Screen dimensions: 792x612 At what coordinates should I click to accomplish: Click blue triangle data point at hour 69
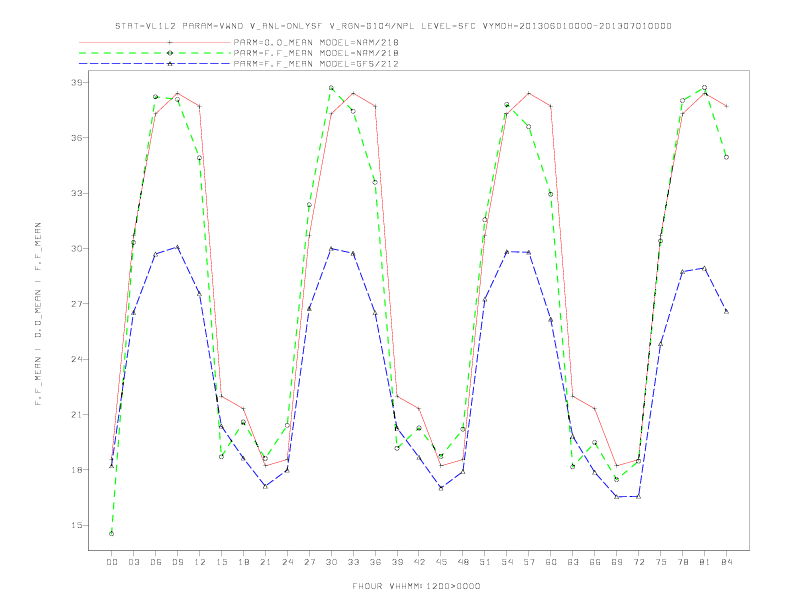pos(617,497)
